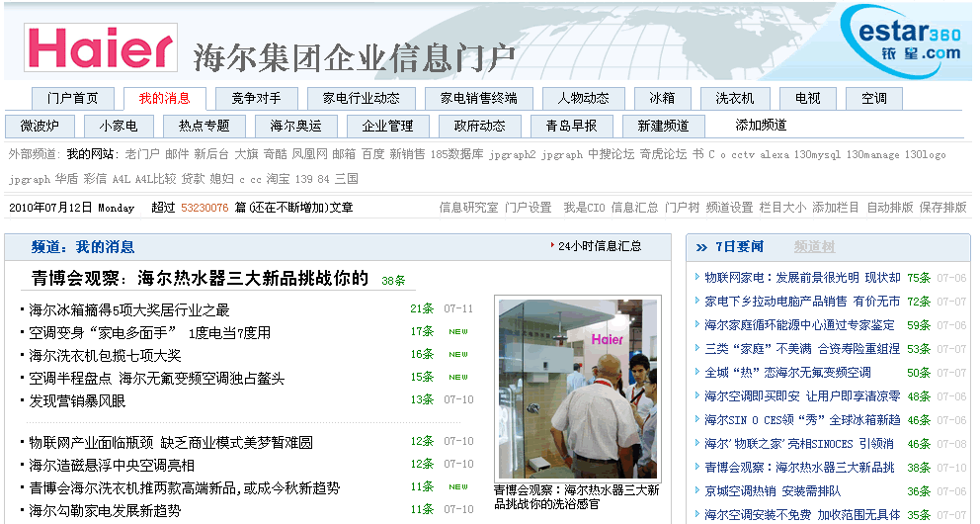Open the 中搜论坛 link
The image size is (980, 524).
click(611, 154)
